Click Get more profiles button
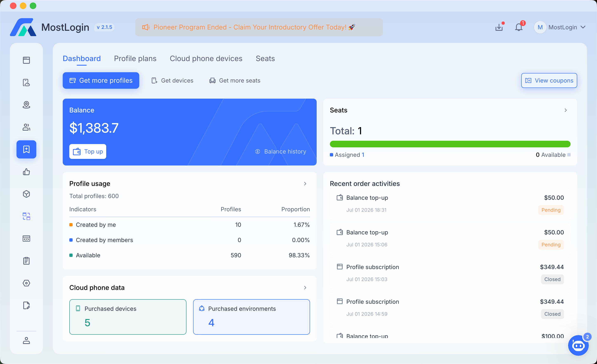This screenshot has height=364, width=597. click(x=101, y=80)
